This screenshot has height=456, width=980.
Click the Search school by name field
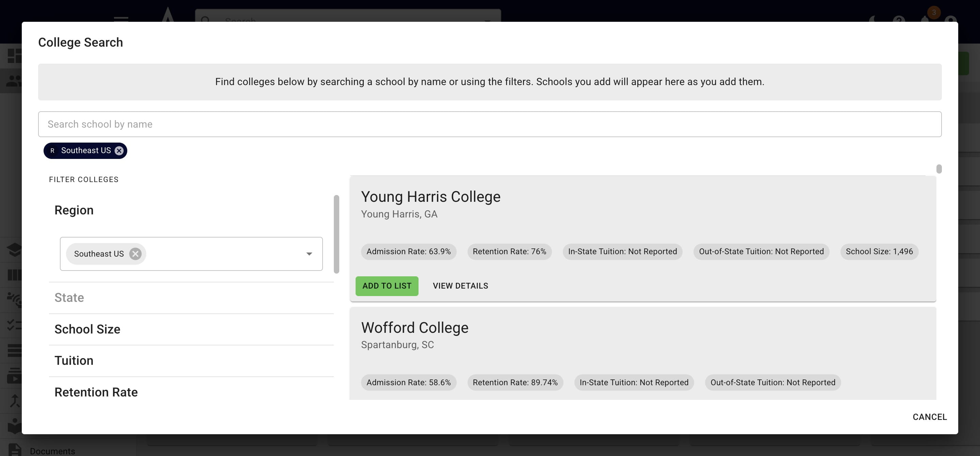[490, 124]
